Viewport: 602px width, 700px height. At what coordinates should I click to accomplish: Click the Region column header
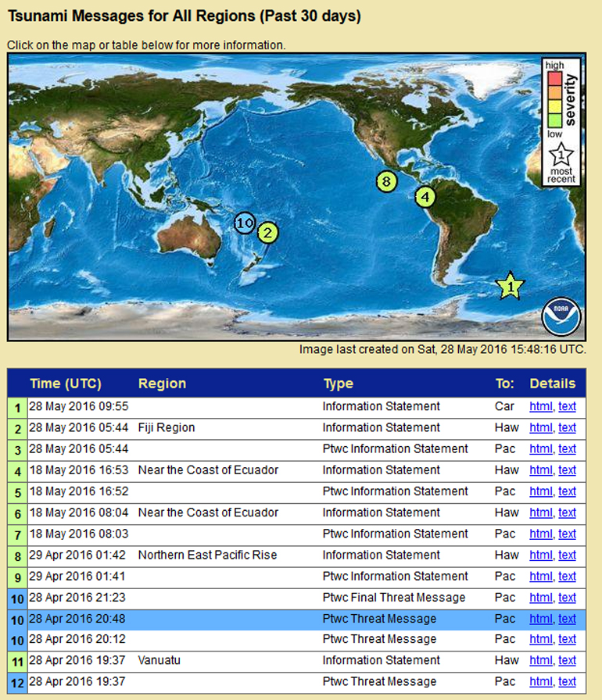[x=162, y=384]
